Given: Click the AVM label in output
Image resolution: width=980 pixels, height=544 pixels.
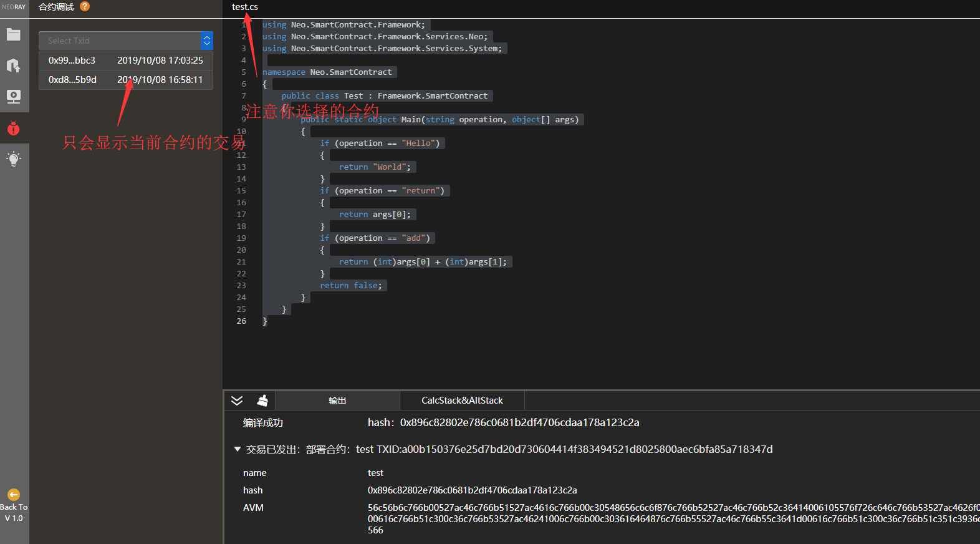Looking at the screenshot, I should coord(253,508).
